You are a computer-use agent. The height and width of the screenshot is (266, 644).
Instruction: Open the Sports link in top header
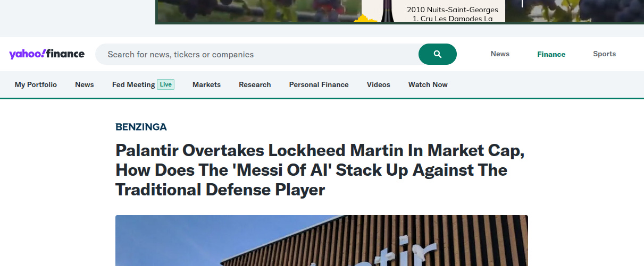[x=605, y=54]
